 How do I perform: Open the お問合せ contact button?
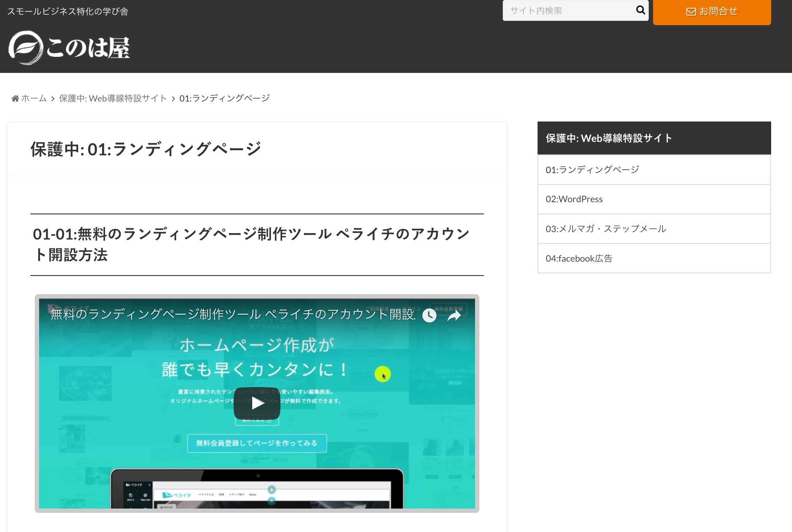click(x=712, y=12)
